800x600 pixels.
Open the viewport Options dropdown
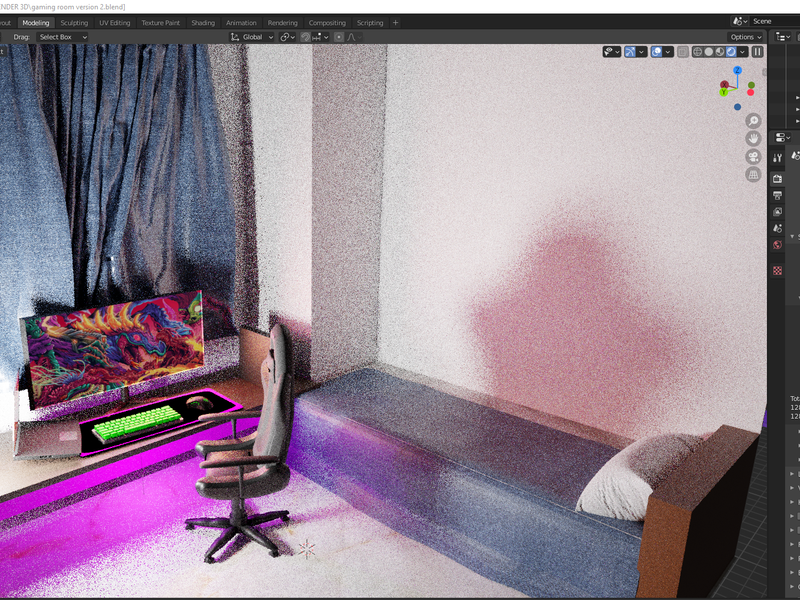pos(745,37)
